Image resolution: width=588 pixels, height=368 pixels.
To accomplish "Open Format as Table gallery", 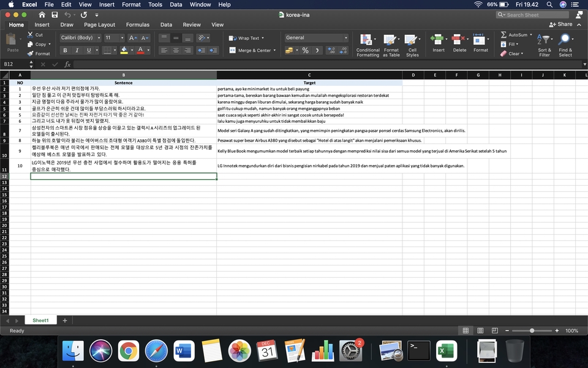I will tap(391, 45).
